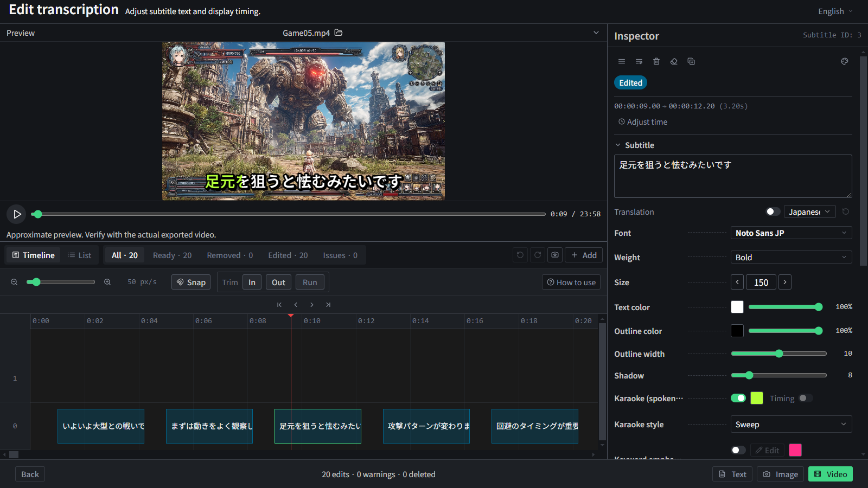Adjust the Outline width slider

click(x=779, y=354)
